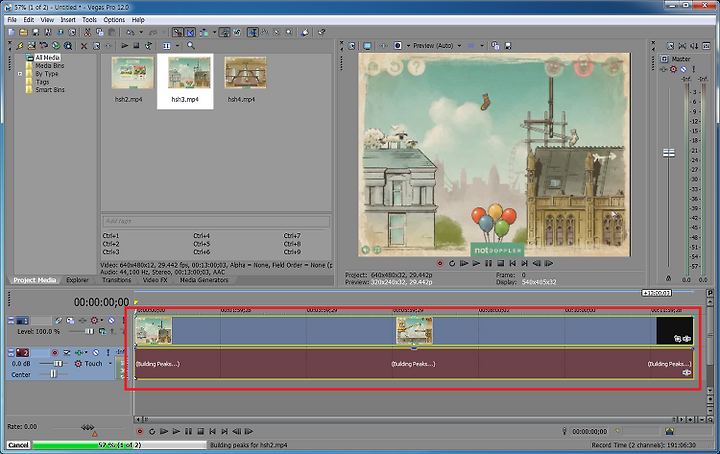Click the lightning Remove Unused Media icon
The width and height of the screenshot is (720, 454).
(x=19, y=45)
